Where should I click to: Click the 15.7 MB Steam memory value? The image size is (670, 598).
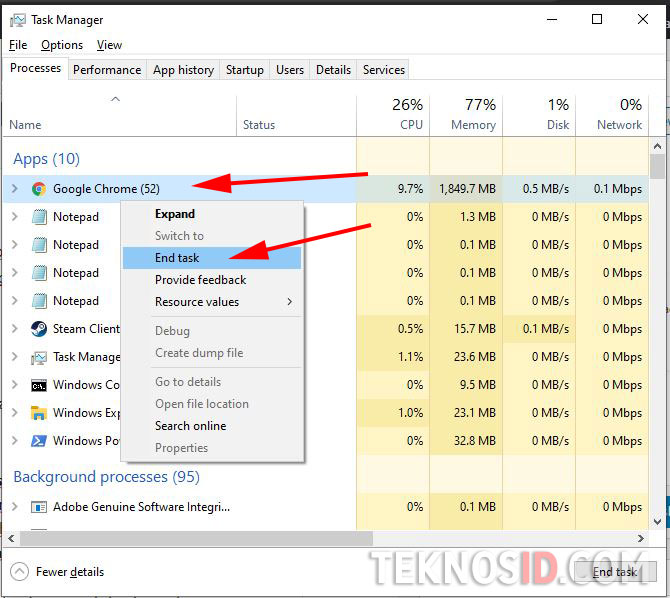pyautogui.click(x=475, y=329)
